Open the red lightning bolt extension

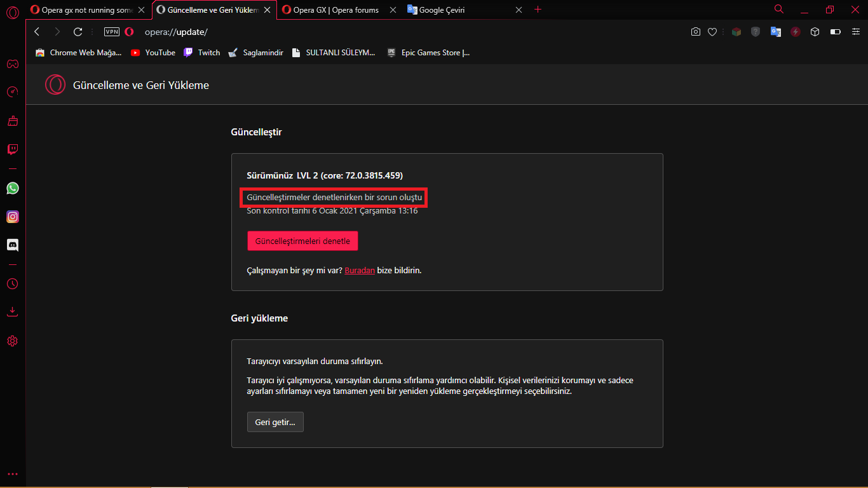click(796, 32)
